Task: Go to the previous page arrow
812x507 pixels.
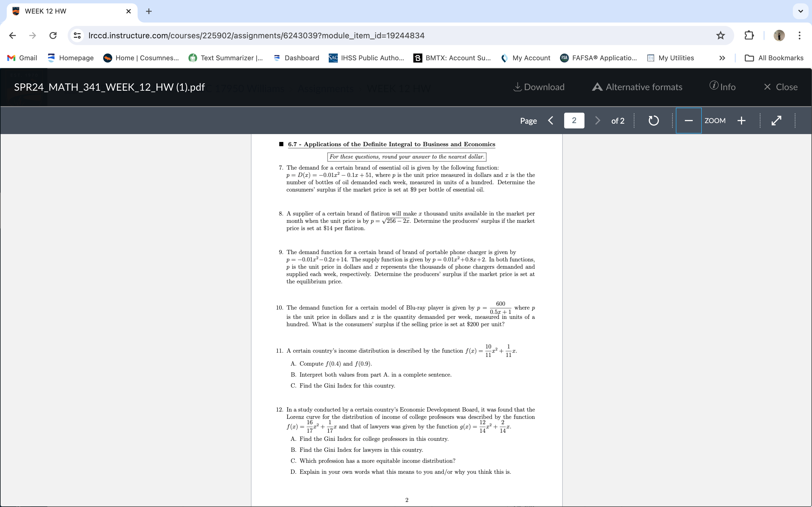Action: (551, 120)
